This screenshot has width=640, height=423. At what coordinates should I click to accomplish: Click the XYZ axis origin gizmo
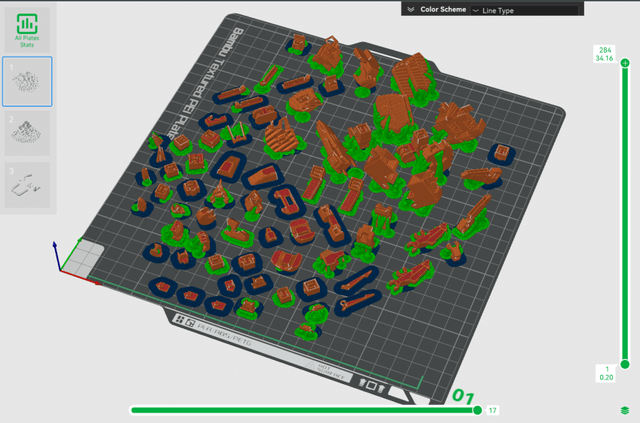click(60, 270)
